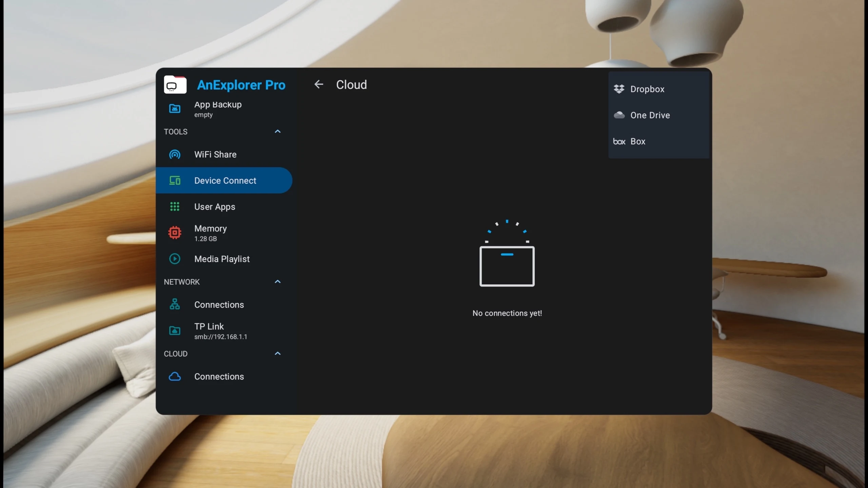Open User Apps in the sidebar
Image resolution: width=868 pixels, height=488 pixels.
[x=224, y=207]
